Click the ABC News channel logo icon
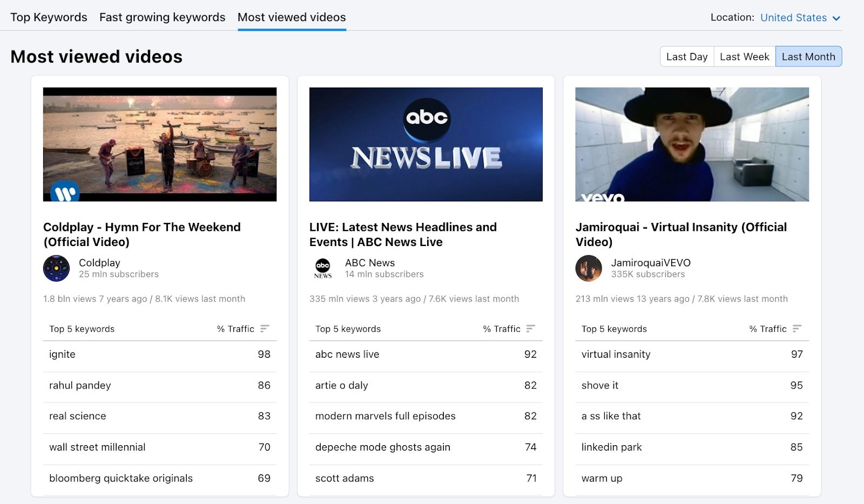864x504 pixels. 322,268
